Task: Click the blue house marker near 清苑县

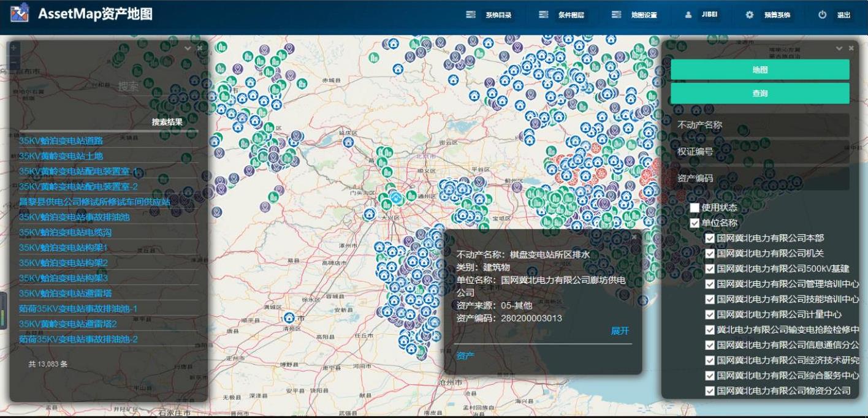Action: (289, 318)
